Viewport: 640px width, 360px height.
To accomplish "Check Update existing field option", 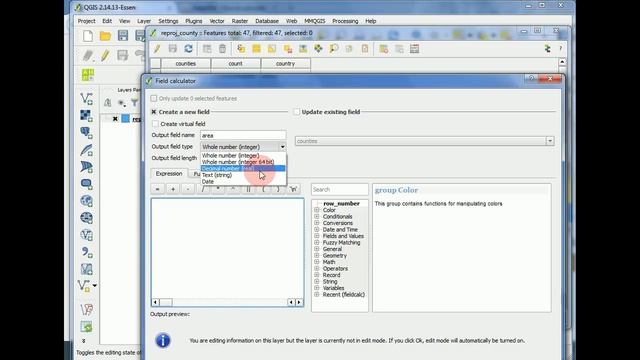I will (x=297, y=112).
